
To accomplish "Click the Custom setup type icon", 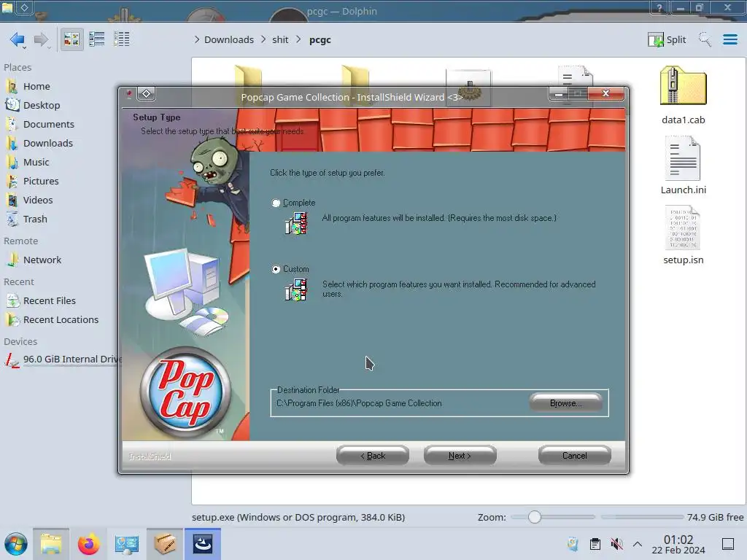I will (296, 289).
